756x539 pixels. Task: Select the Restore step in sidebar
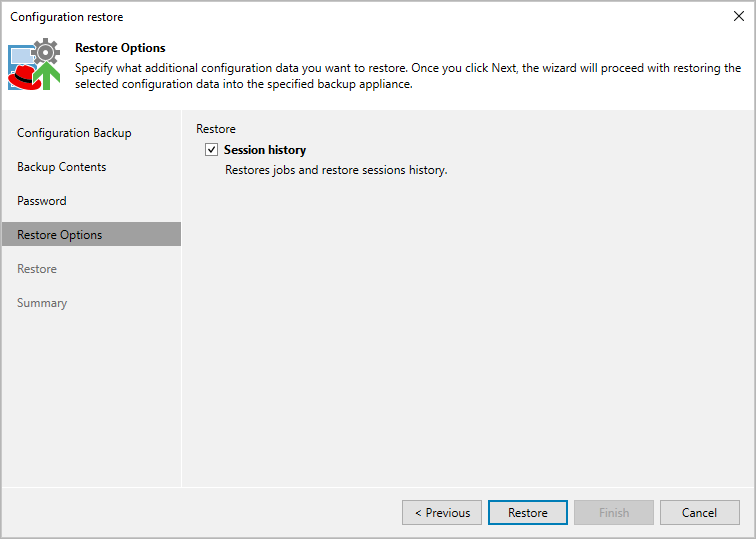[37, 269]
